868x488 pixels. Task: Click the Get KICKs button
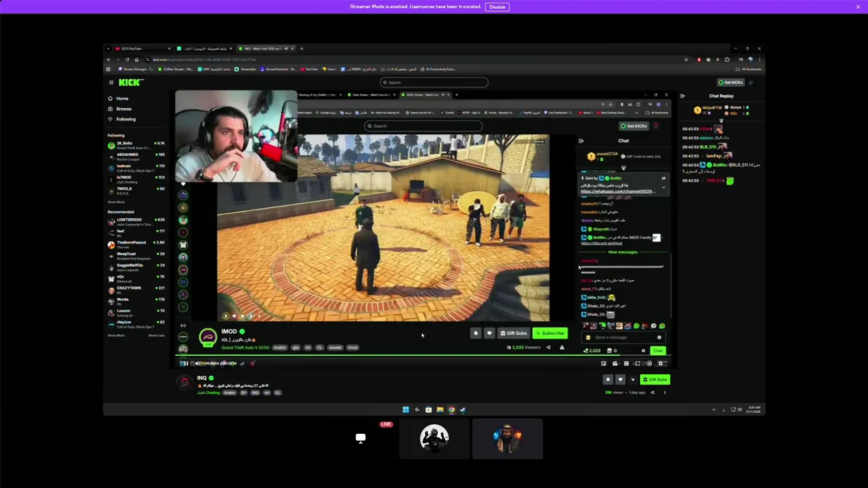click(x=731, y=83)
